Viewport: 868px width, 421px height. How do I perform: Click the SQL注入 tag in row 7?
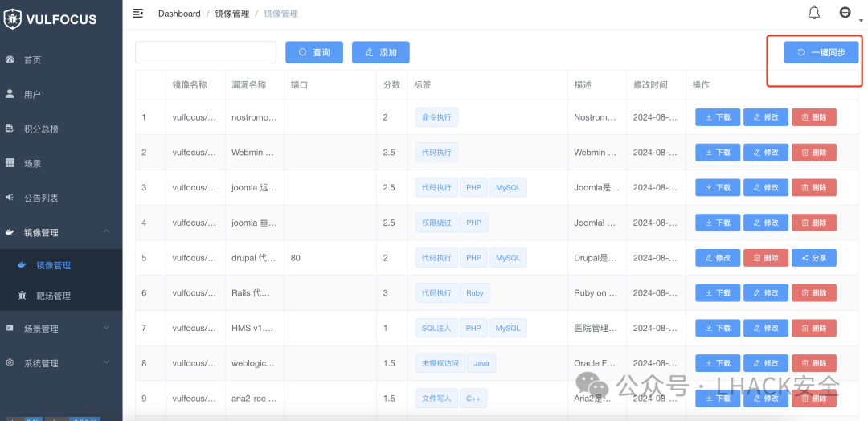(436, 328)
